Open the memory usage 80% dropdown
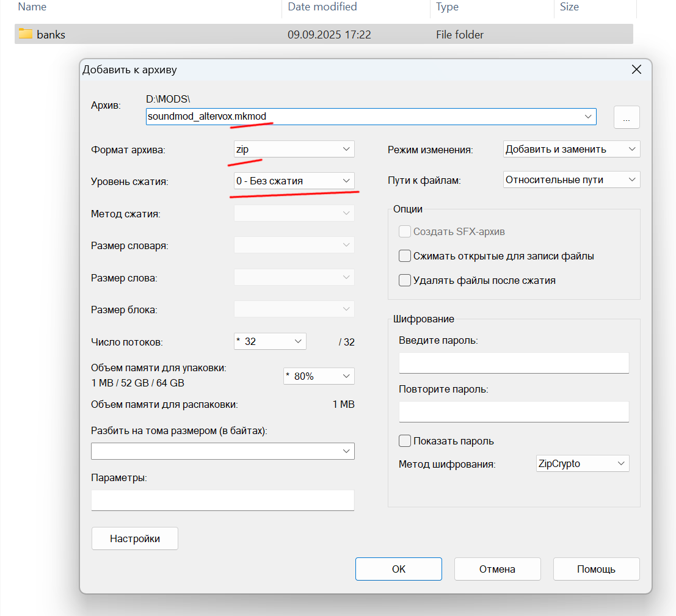The width and height of the screenshot is (676, 616). pyautogui.click(x=319, y=376)
